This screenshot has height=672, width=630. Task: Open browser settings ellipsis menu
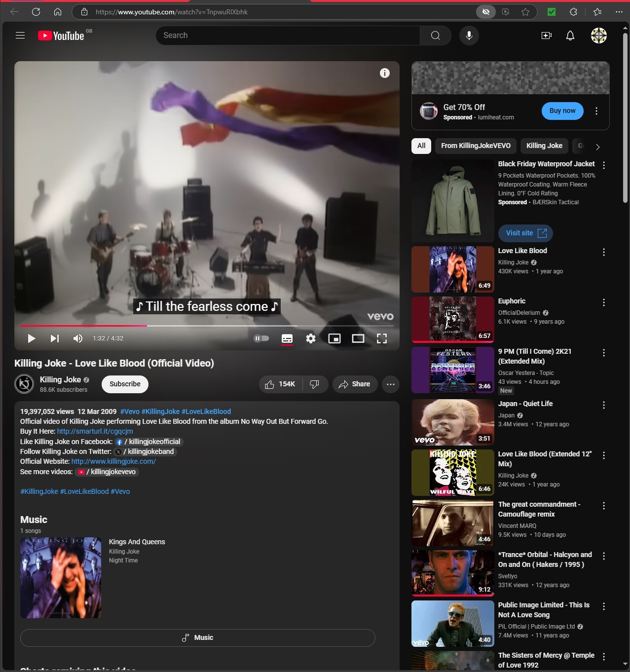619,12
